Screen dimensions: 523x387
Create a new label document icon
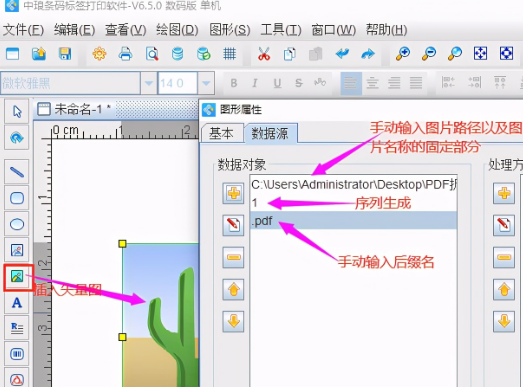click(x=13, y=54)
